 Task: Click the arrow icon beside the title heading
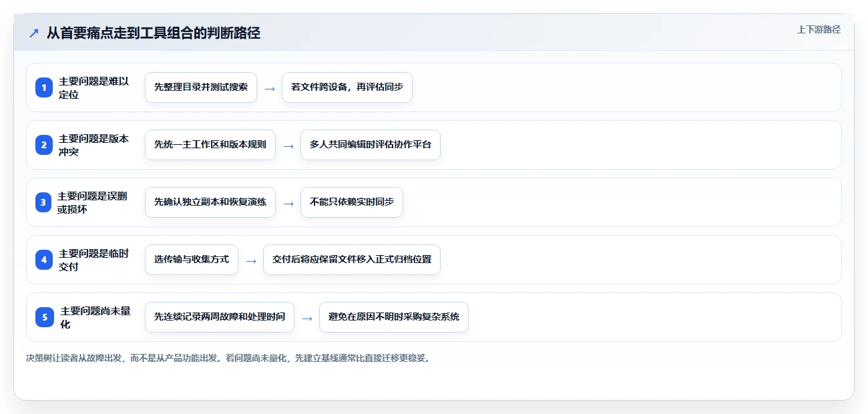coord(34,33)
